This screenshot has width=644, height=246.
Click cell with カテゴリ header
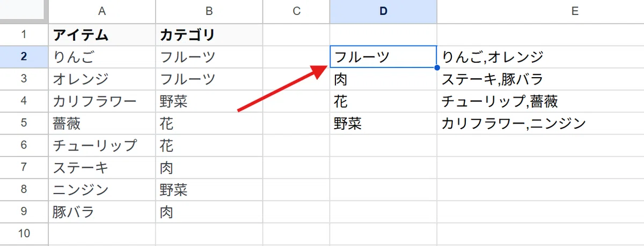pyautogui.click(x=209, y=35)
